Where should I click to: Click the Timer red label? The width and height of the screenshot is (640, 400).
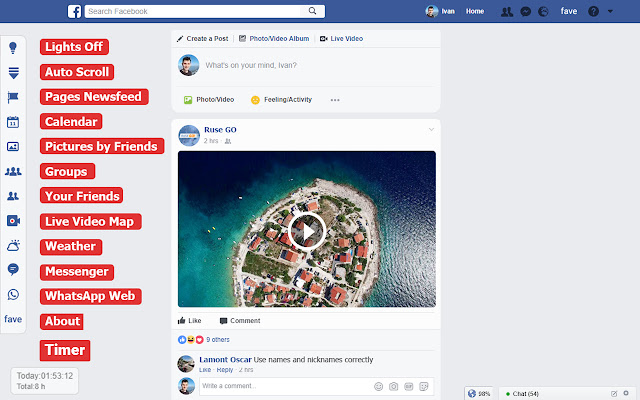[x=65, y=351]
